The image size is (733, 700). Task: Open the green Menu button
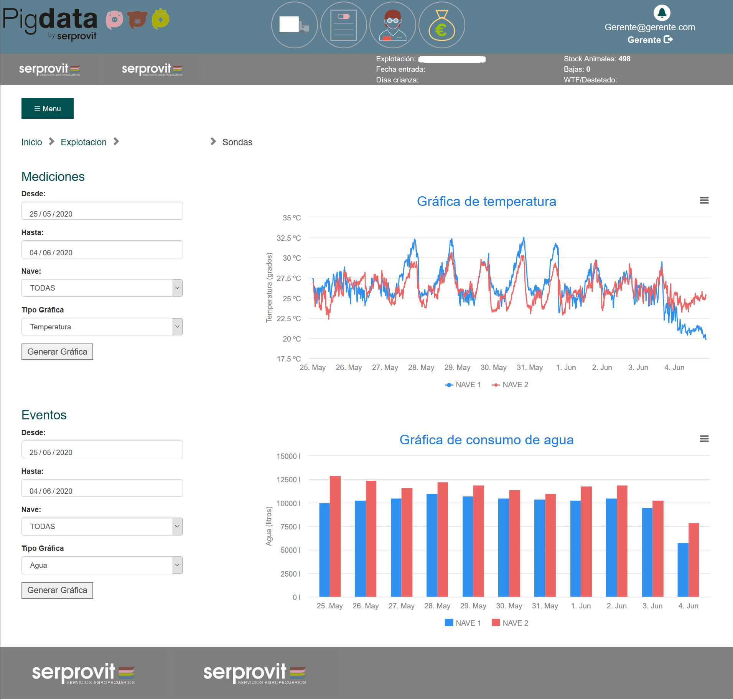pyautogui.click(x=48, y=108)
